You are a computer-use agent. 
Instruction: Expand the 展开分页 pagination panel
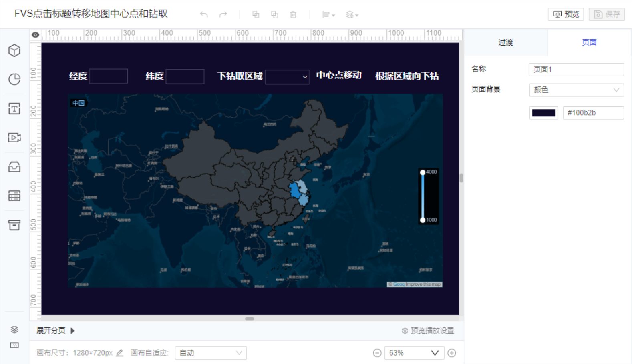(56, 330)
